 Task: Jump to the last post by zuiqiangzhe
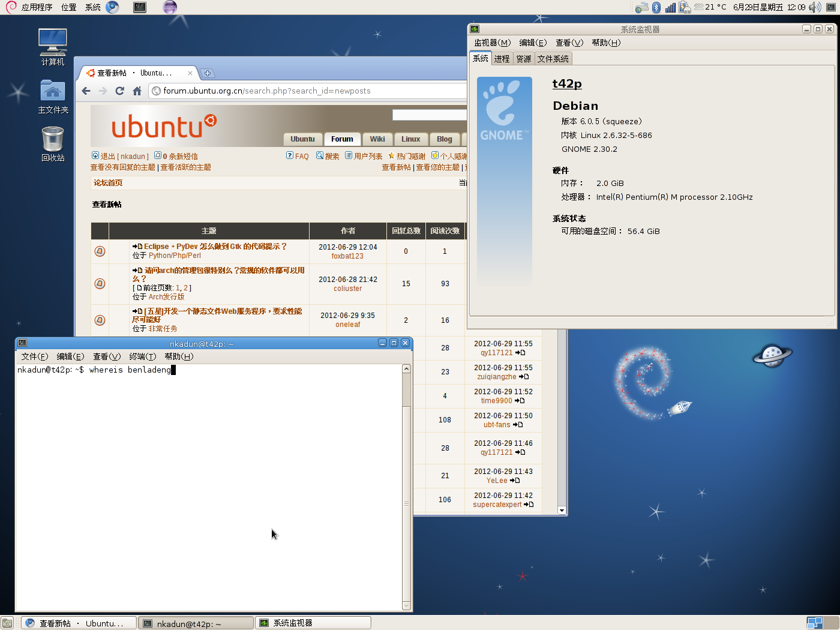coord(524,377)
